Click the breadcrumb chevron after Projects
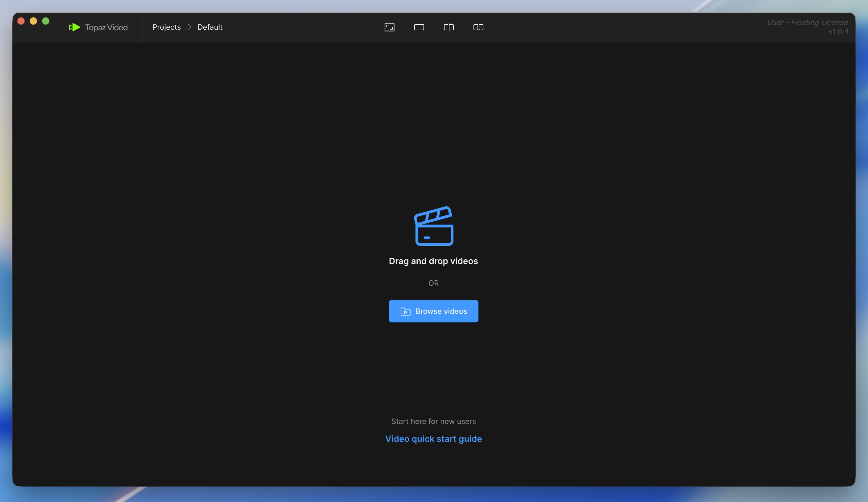Screen dimensions: 868x502 point(189,27)
